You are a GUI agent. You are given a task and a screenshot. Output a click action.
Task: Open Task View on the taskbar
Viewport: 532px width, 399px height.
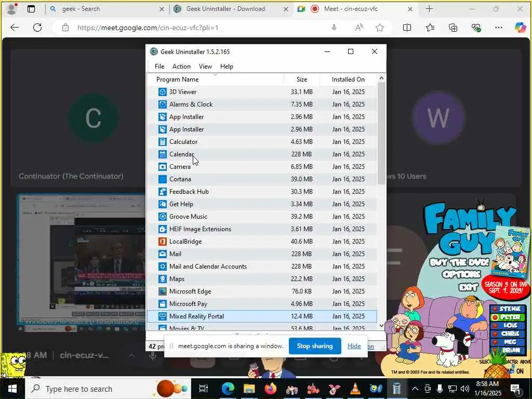coord(203,389)
